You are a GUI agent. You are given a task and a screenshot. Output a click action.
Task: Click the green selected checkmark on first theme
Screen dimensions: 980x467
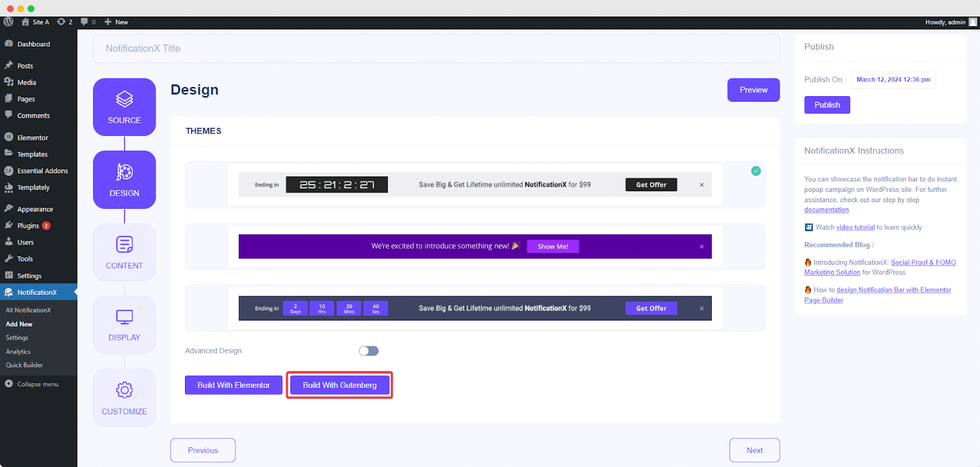(756, 171)
